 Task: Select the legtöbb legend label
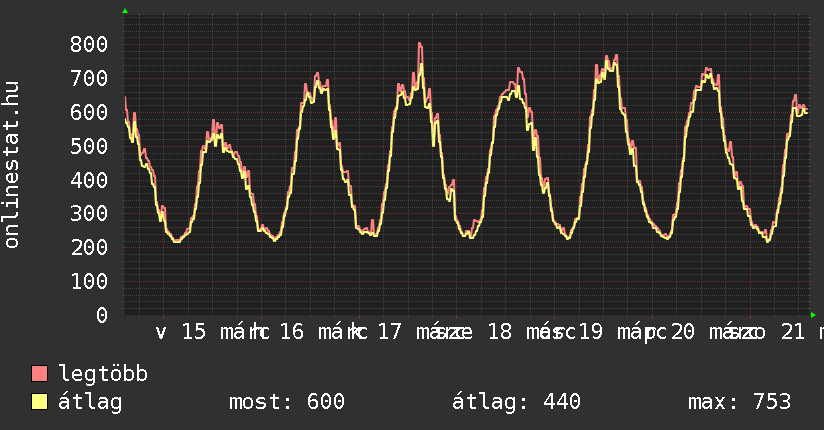point(103,374)
